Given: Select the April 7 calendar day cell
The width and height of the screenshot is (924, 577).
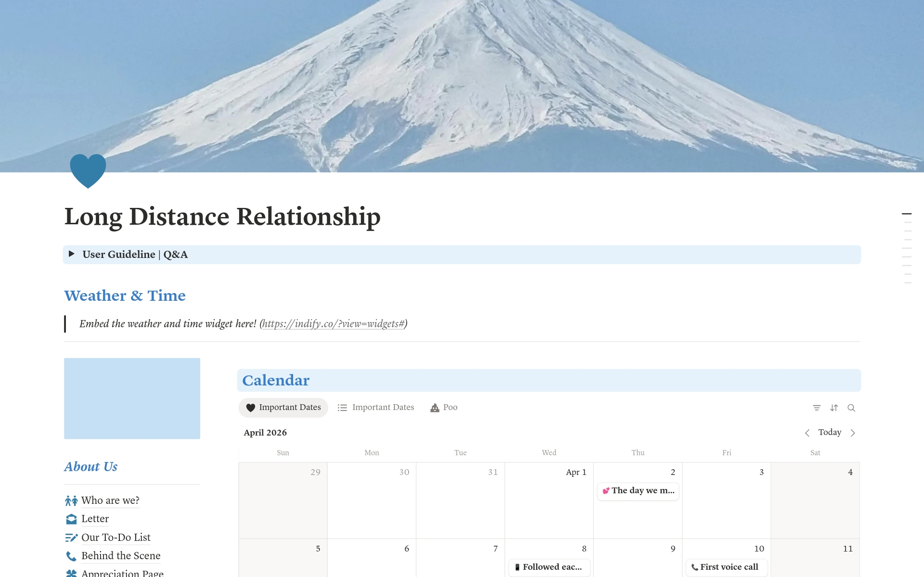Looking at the screenshot, I should point(461,558).
